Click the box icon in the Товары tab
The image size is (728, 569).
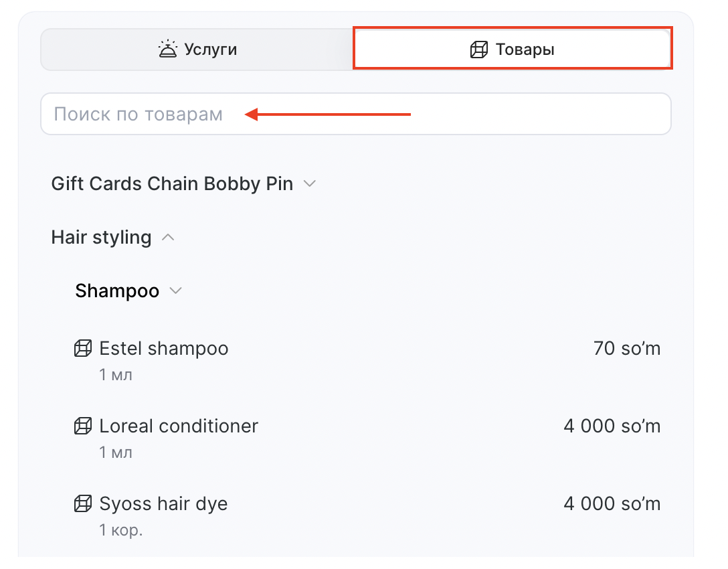coord(478,50)
